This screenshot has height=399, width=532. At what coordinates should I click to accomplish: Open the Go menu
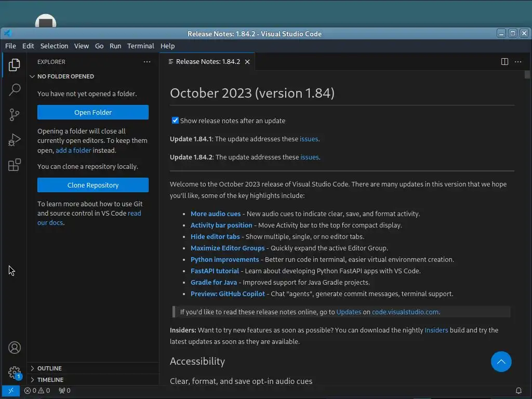point(99,46)
